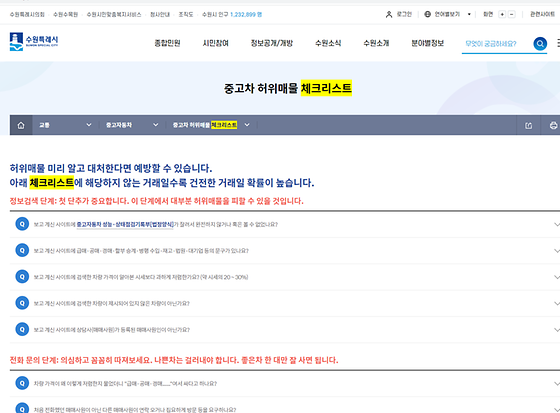Click the globe icon beside 언어별보기
This screenshot has width=560, height=413.
428,14
